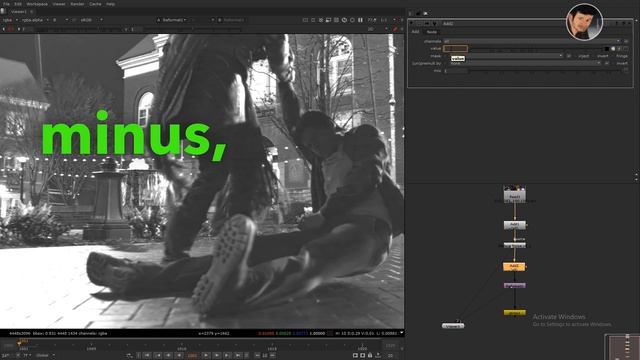
Task: Select the yellow node in node graph
Action: coord(514,313)
